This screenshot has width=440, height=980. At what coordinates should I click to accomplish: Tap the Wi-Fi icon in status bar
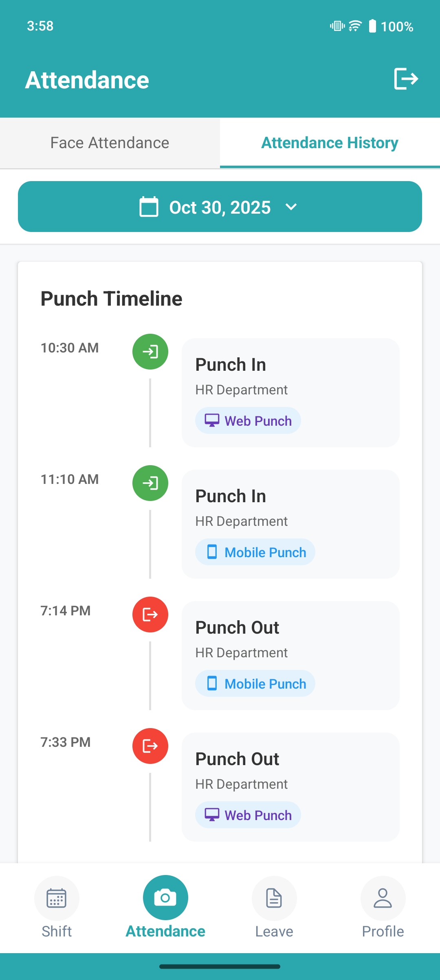click(355, 26)
